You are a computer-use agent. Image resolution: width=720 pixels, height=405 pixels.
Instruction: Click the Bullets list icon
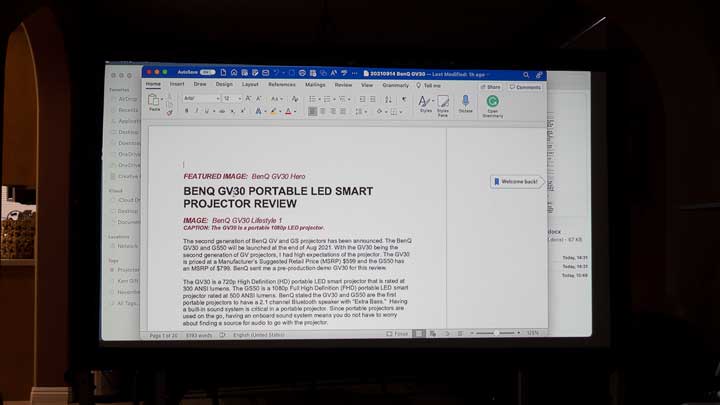click(312, 99)
